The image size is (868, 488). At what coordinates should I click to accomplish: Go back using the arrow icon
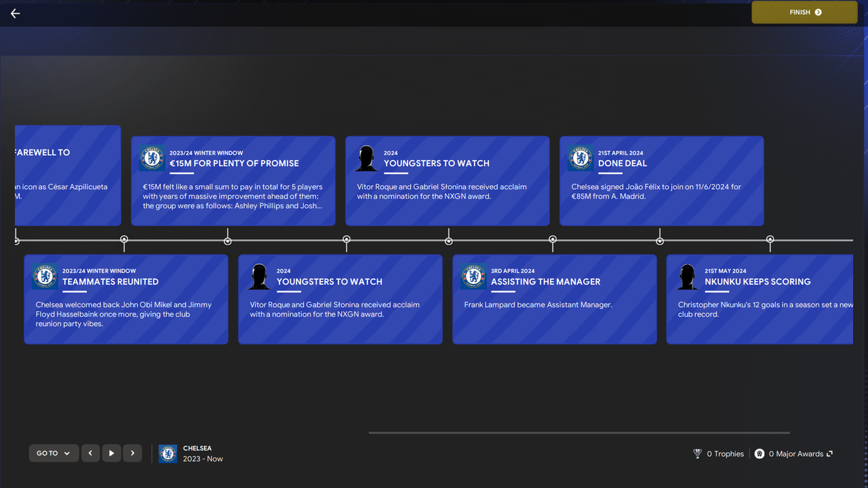pos(15,14)
